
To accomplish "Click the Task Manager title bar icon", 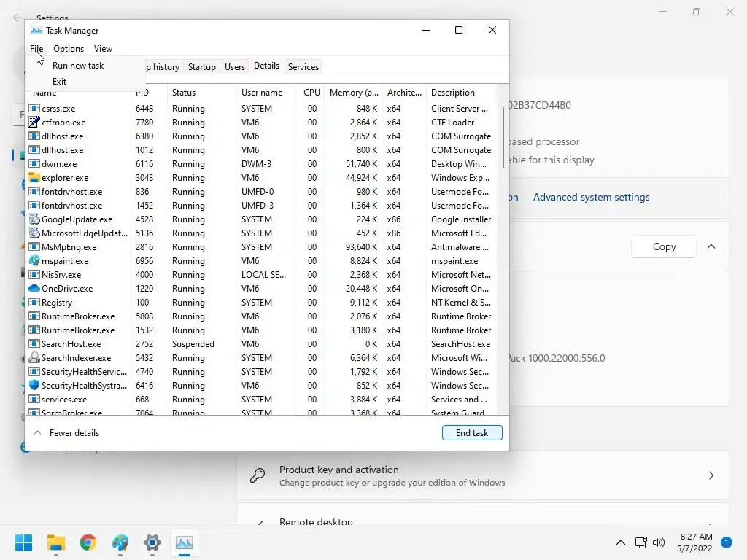I will coord(36,31).
